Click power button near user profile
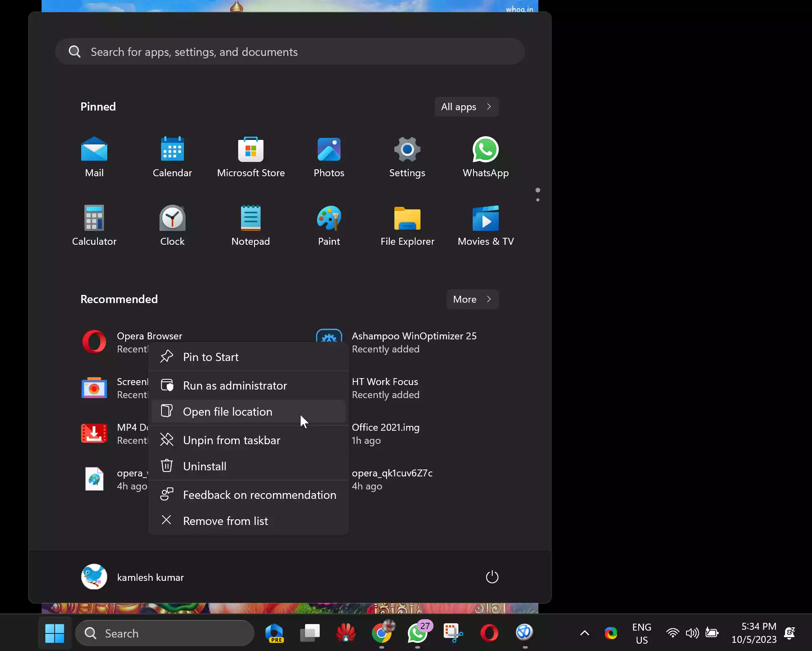The height and width of the screenshot is (651, 812). 492,577
